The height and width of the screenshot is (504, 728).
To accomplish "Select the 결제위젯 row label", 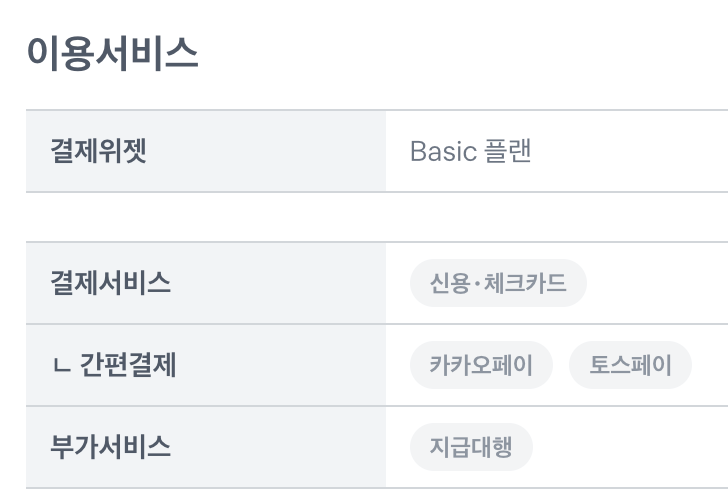I will pos(98,151).
